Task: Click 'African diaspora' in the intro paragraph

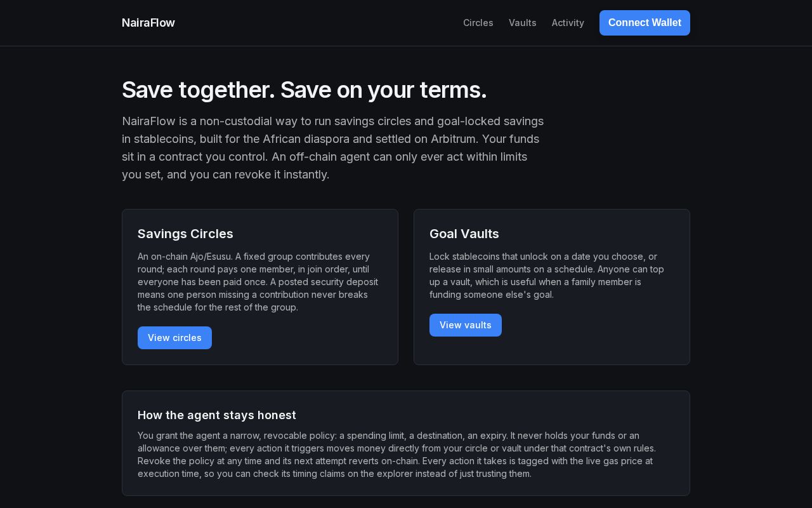Action: [x=306, y=139]
